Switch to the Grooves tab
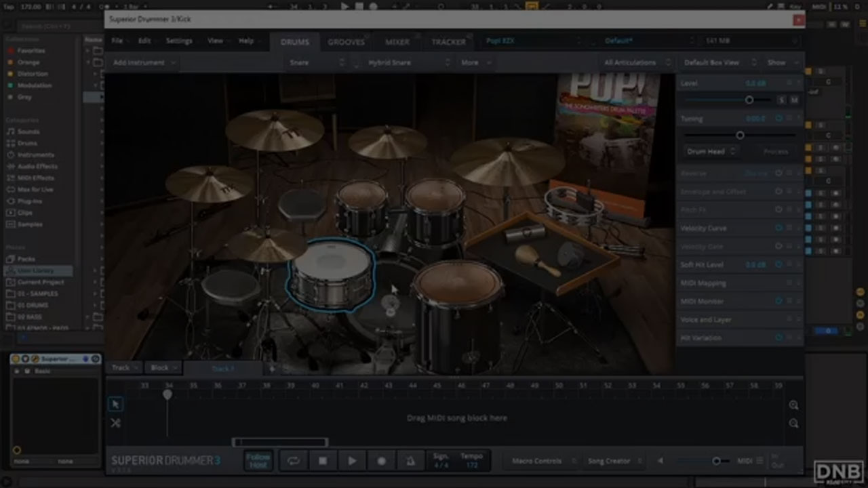 coord(346,41)
